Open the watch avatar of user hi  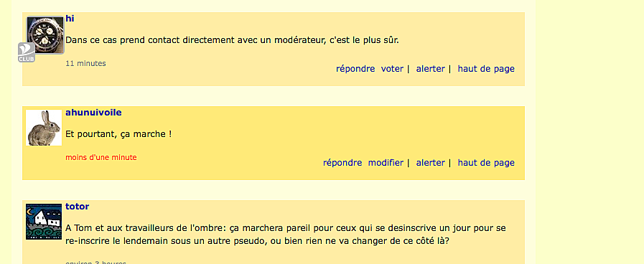(x=45, y=34)
